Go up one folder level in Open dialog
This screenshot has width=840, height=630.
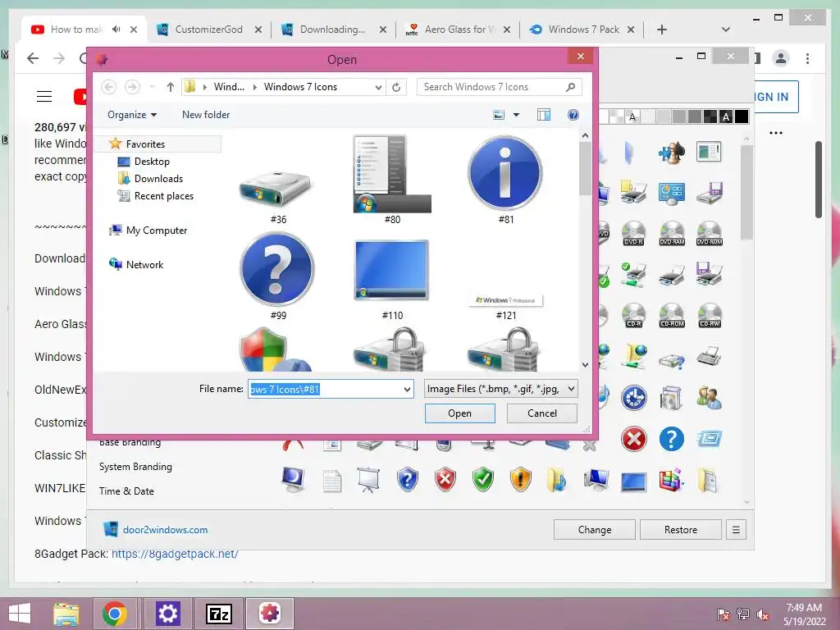(171, 87)
